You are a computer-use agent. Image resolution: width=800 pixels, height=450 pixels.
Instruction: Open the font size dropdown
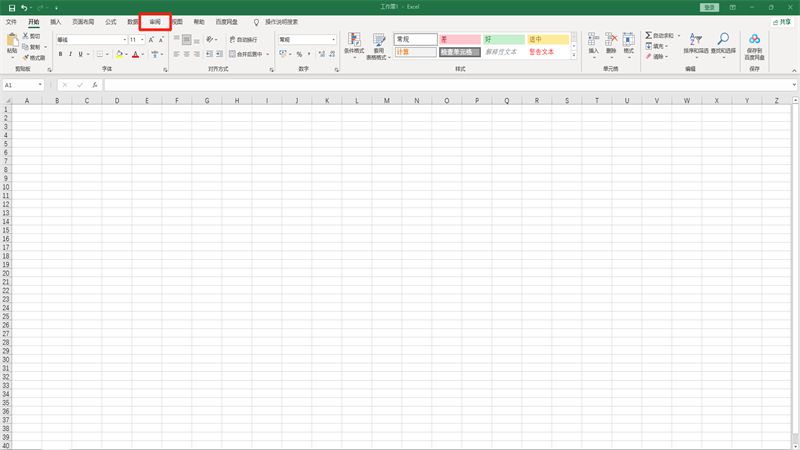[x=141, y=40]
